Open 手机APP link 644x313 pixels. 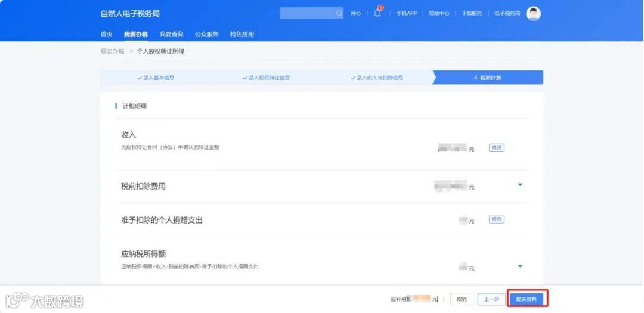pos(406,13)
